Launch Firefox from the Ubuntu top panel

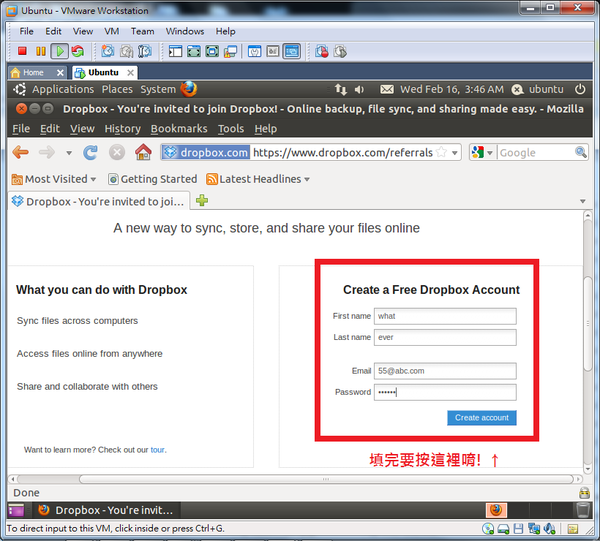point(189,89)
